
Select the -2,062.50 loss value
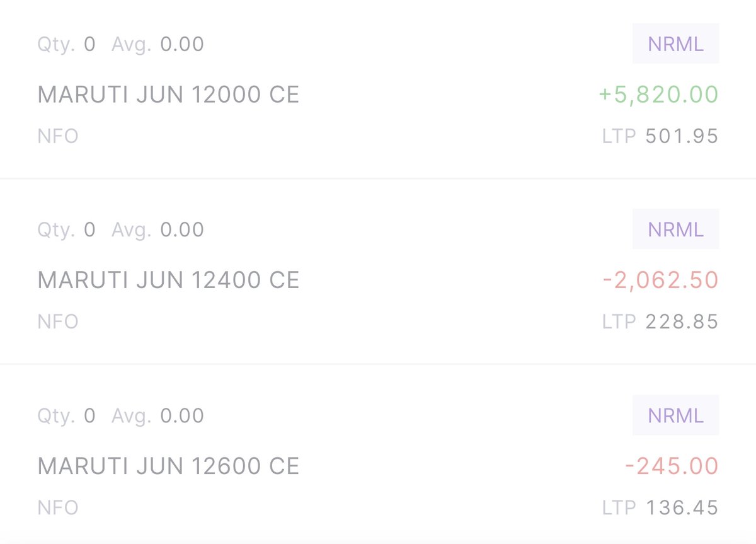click(661, 280)
